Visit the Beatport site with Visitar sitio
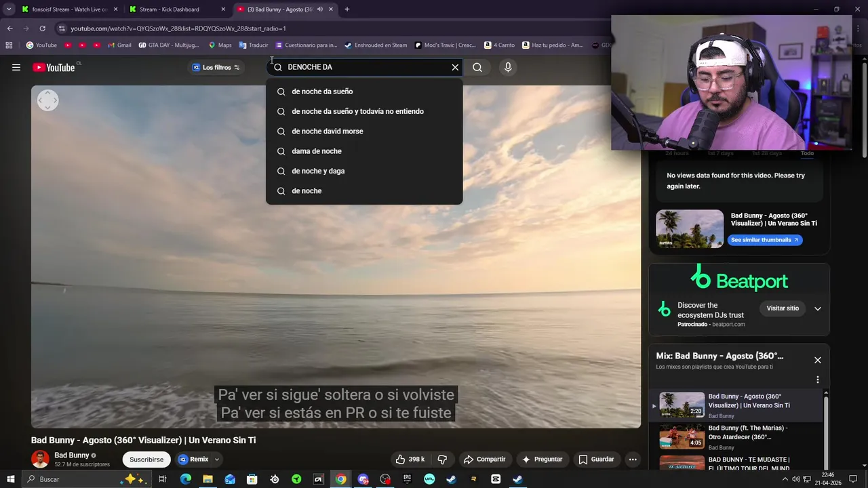 pos(783,308)
